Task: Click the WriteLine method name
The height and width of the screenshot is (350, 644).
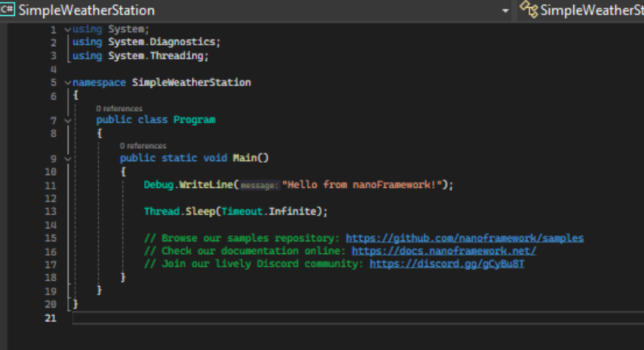Action: [x=206, y=184]
